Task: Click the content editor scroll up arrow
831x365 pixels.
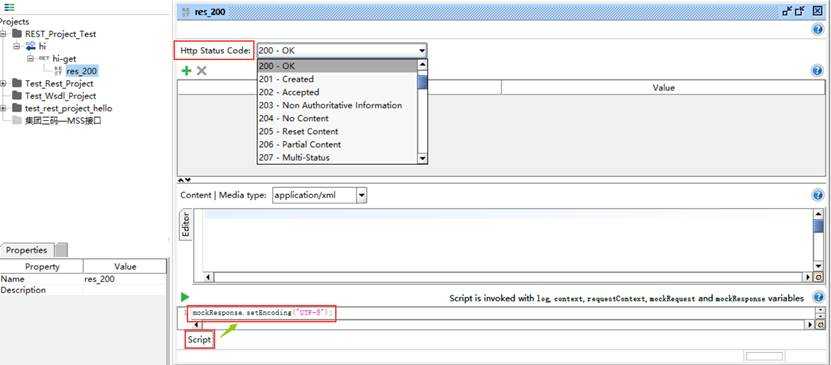Action: [x=819, y=213]
